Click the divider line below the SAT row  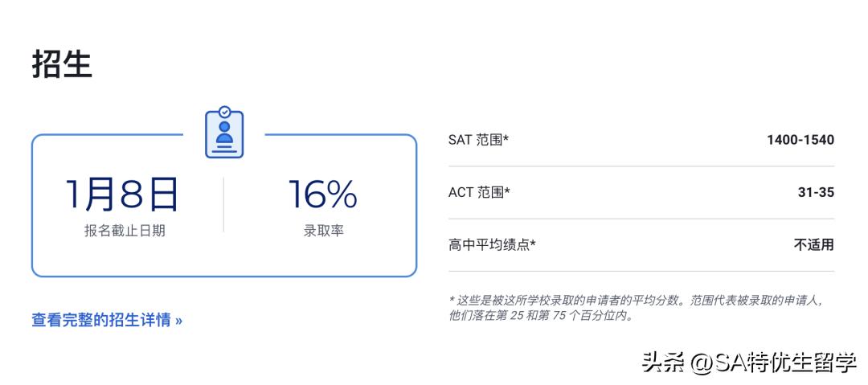tap(641, 166)
